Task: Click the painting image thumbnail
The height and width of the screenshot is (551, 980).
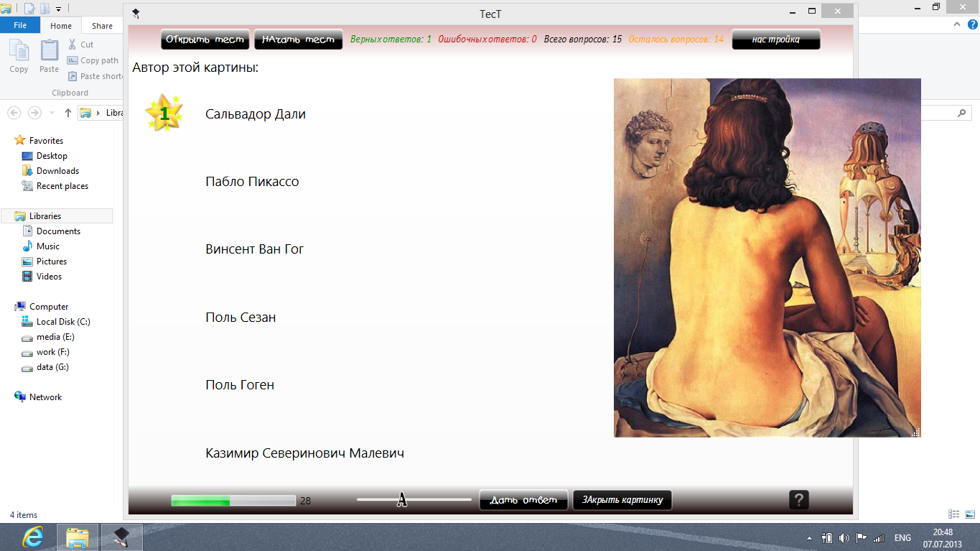Action: pos(767,257)
